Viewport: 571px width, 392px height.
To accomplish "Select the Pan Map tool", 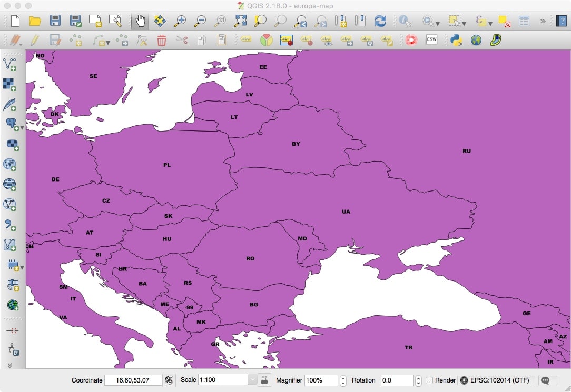I will point(141,21).
